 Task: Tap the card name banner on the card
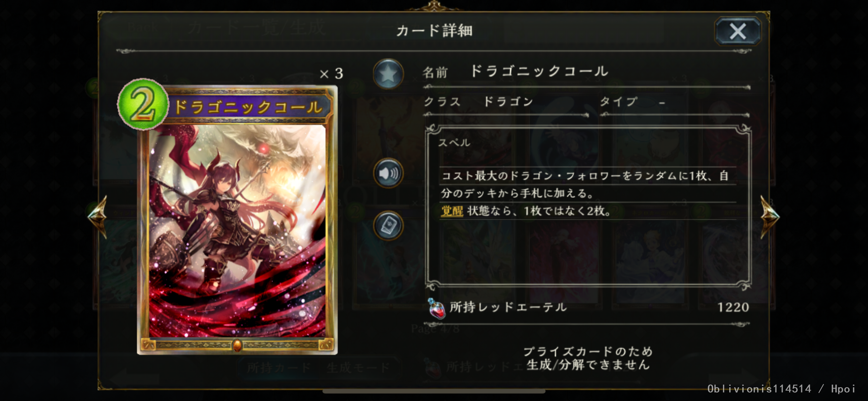tap(248, 107)
